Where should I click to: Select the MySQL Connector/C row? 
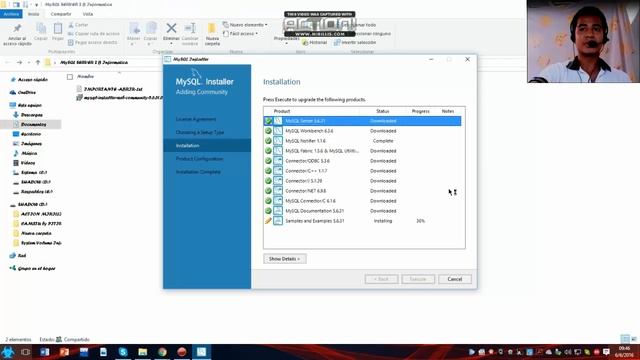[x=362, y=201]
